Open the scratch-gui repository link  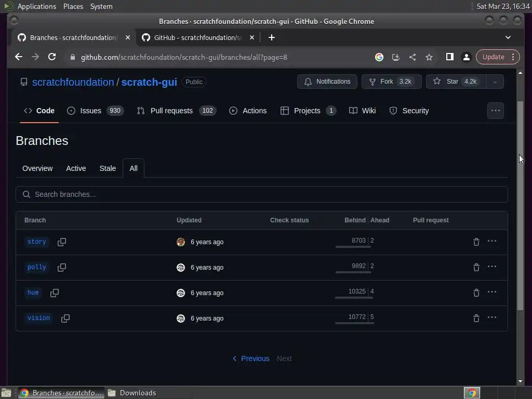click(149, 82)
